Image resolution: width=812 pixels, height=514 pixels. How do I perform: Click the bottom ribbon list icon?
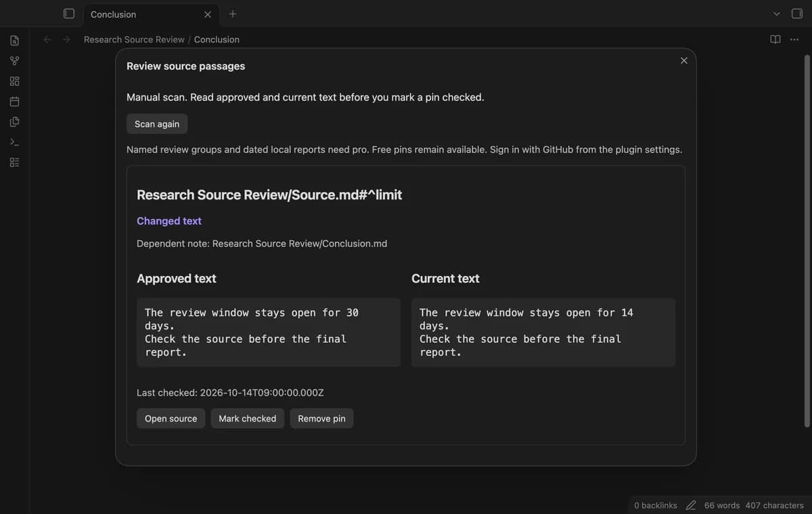[x=14, y=162]
